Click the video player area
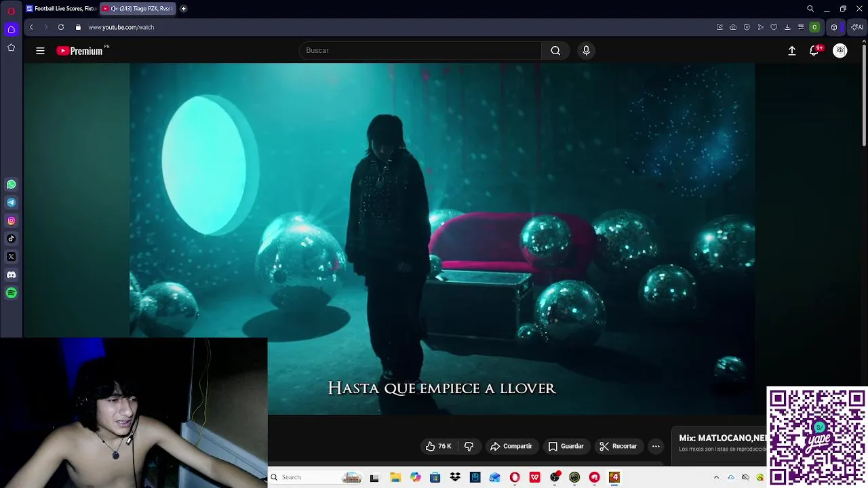This screenshot has width=868, height=488. (442, 239)
